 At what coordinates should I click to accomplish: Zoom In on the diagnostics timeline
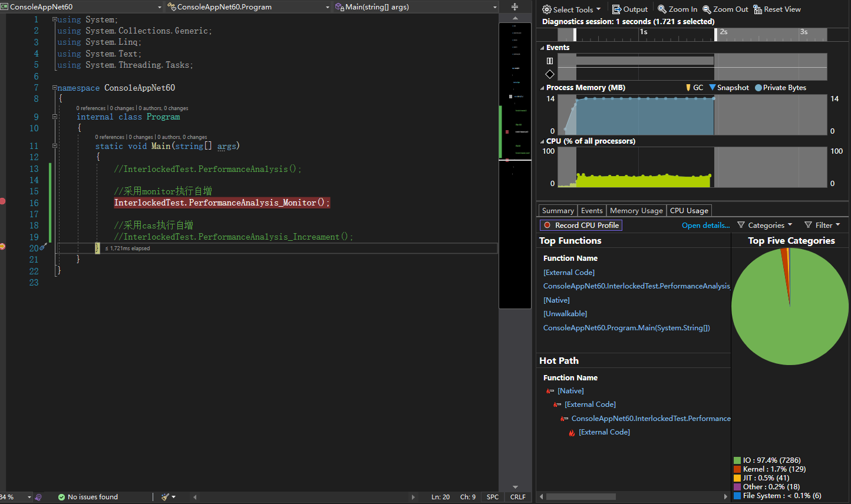[678, 9]
